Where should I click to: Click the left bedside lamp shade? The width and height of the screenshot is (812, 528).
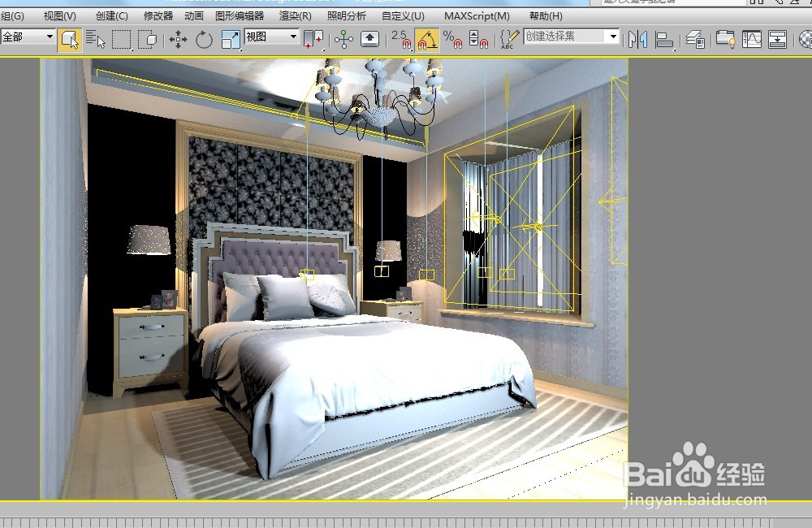pos(149,240)
